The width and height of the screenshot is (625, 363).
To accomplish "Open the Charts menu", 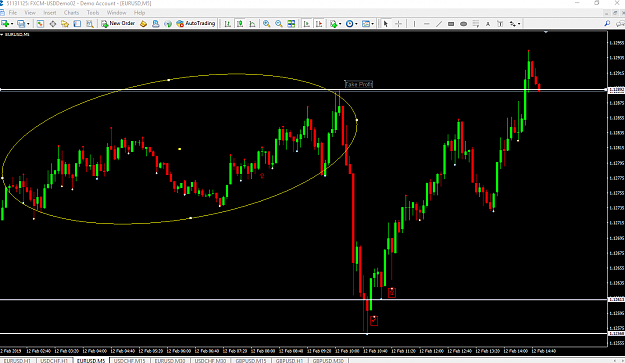I will click(x=71, y=13).
